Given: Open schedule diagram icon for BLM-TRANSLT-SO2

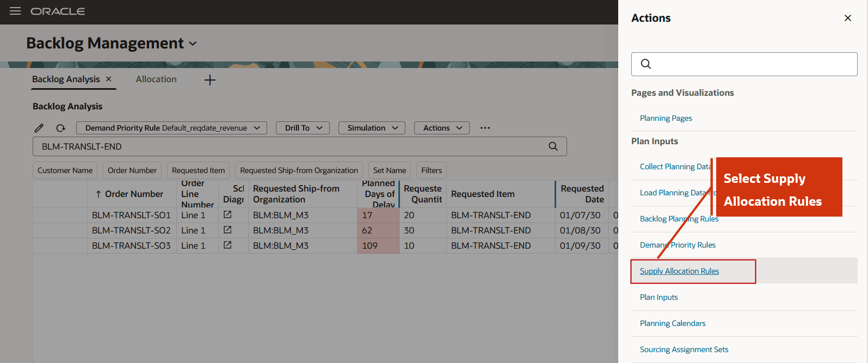Looking at the screenshot, I should [x=227, y=230].
